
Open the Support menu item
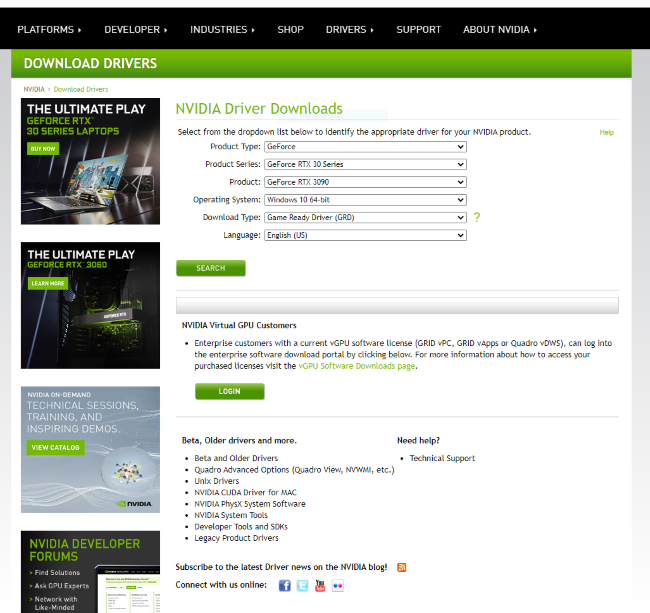(418, 30)
